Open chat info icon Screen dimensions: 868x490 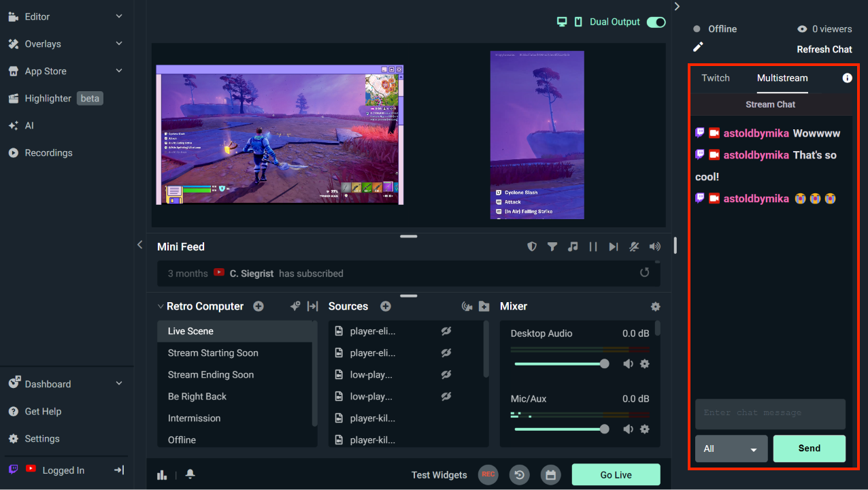(847, 78)
